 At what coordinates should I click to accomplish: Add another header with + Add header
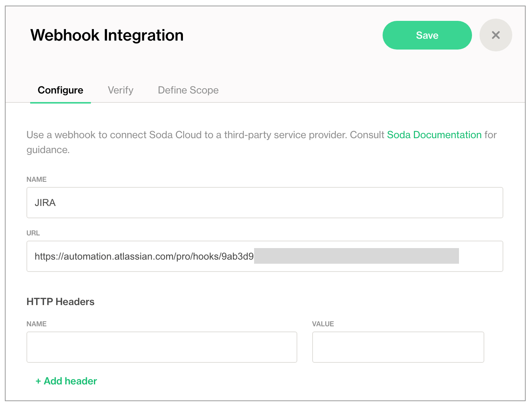pyautogui.click(x=66, y=381)
